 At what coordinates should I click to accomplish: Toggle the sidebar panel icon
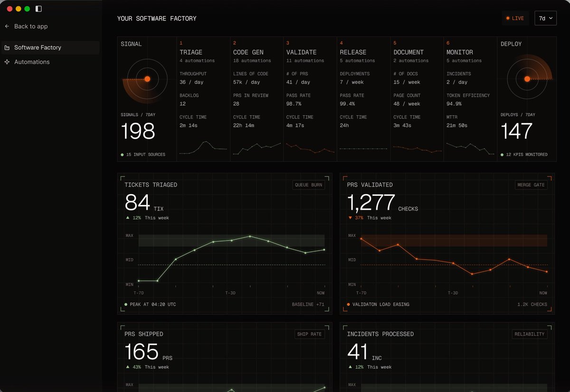point(38,9)
